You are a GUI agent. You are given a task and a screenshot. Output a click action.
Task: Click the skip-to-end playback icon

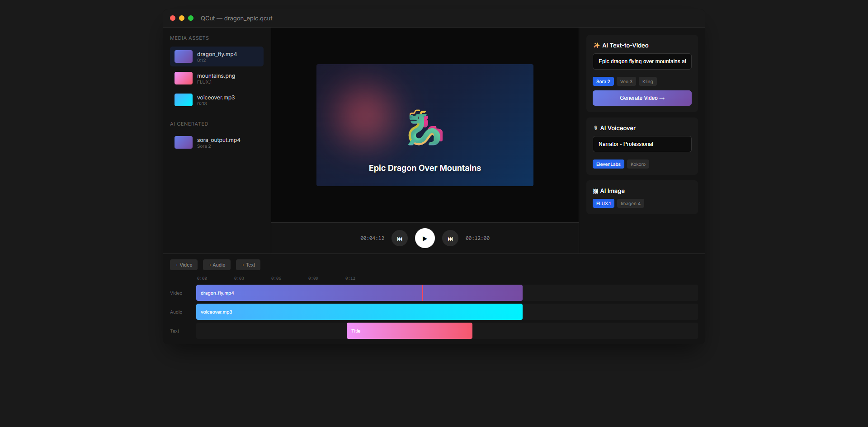[450, 238]
